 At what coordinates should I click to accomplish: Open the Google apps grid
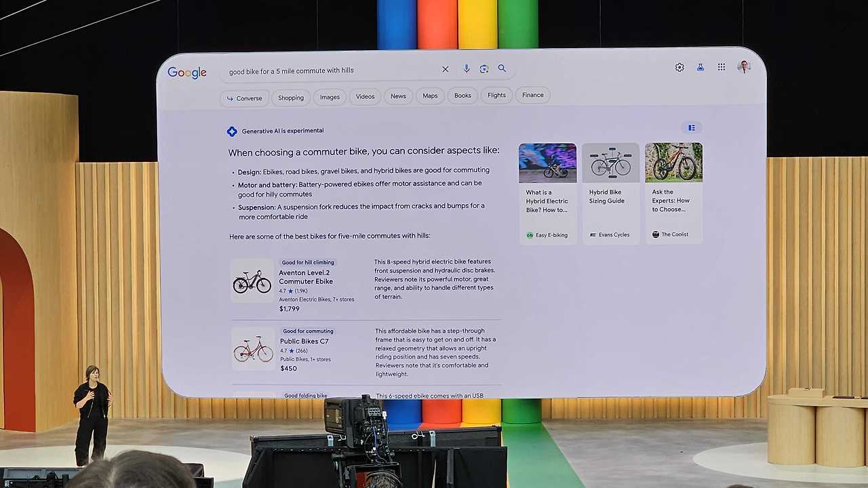pos(722,67)
